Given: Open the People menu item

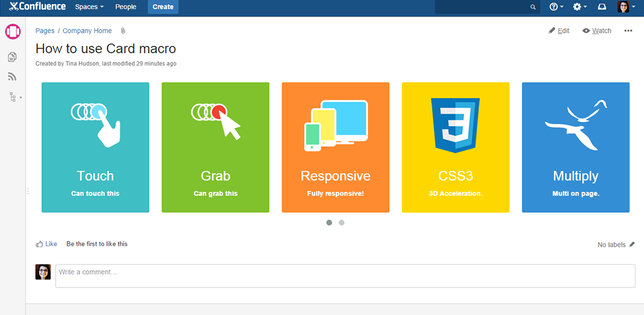Looking at the screenshot, I should pos(126,7).
